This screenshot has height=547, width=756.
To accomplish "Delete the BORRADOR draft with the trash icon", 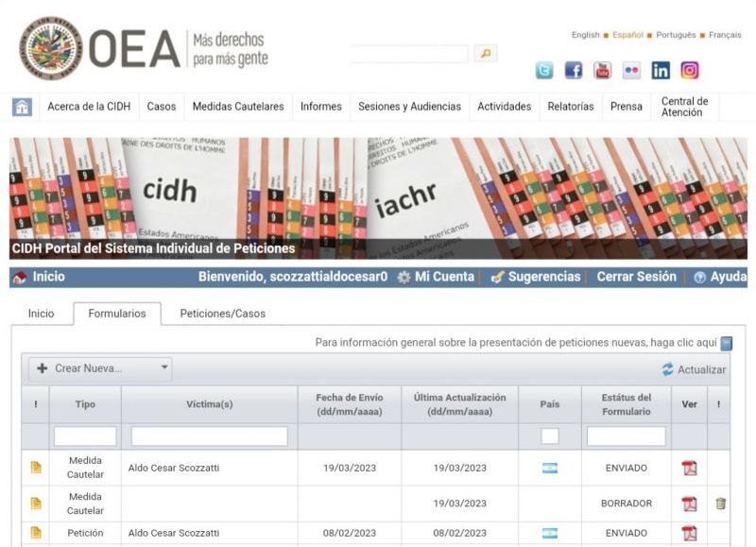I will coord(720,504).
